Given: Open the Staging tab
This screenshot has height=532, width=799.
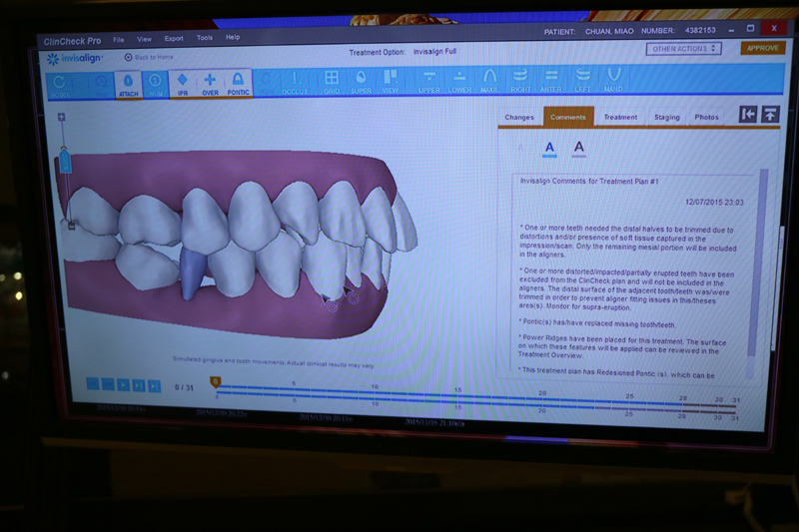Looking at the screenshot, I should point(667,117).
